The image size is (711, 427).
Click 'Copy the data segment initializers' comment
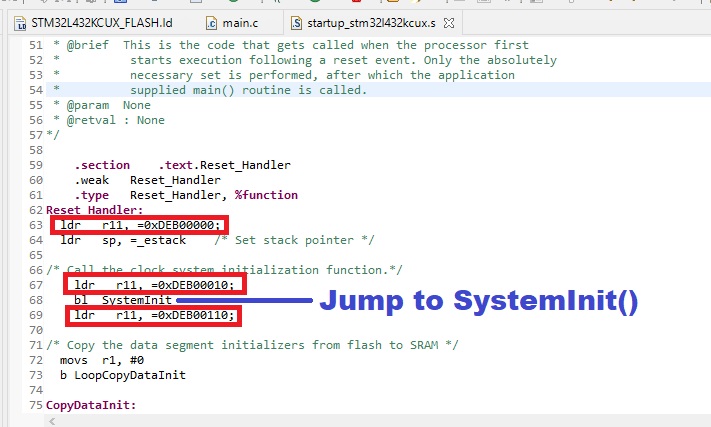252,345
